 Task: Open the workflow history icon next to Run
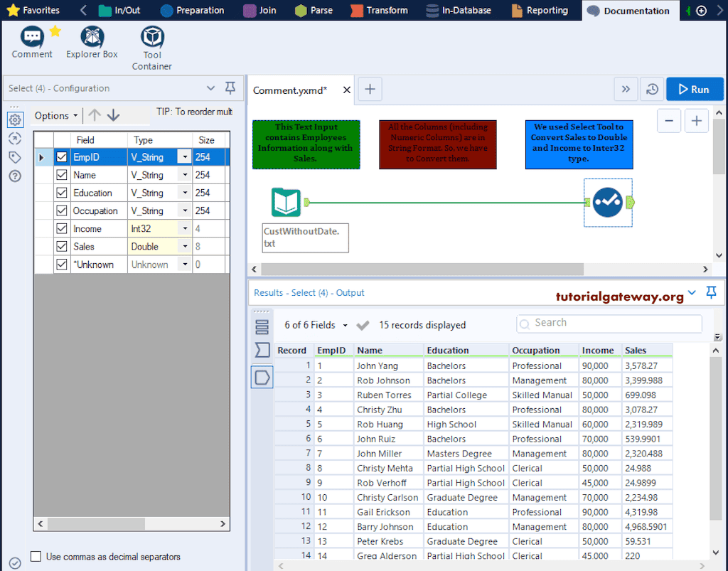click(653, 89)
